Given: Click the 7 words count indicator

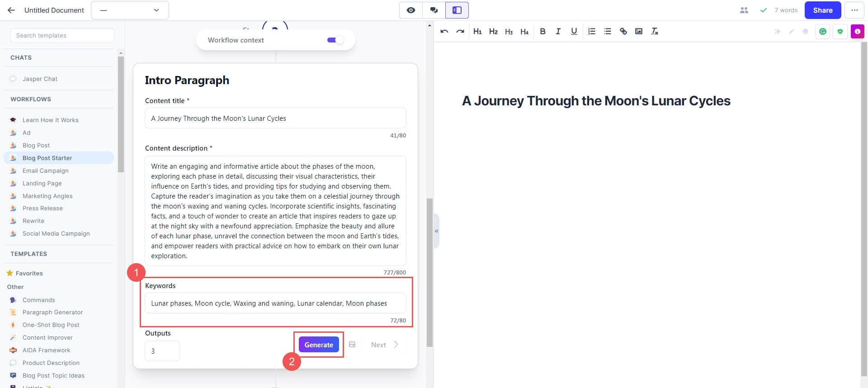Looking at the screenshot, I should [786, 10].
